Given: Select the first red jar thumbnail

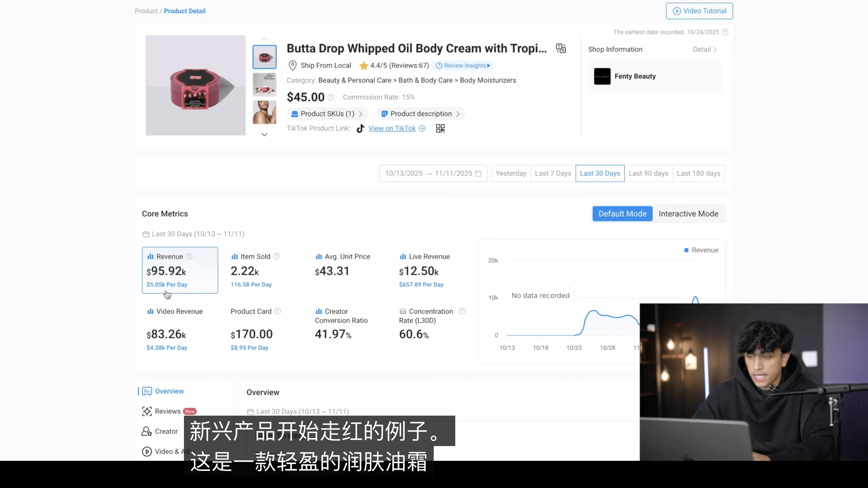Looking at the screenshot, I should [x=265, y=57].
